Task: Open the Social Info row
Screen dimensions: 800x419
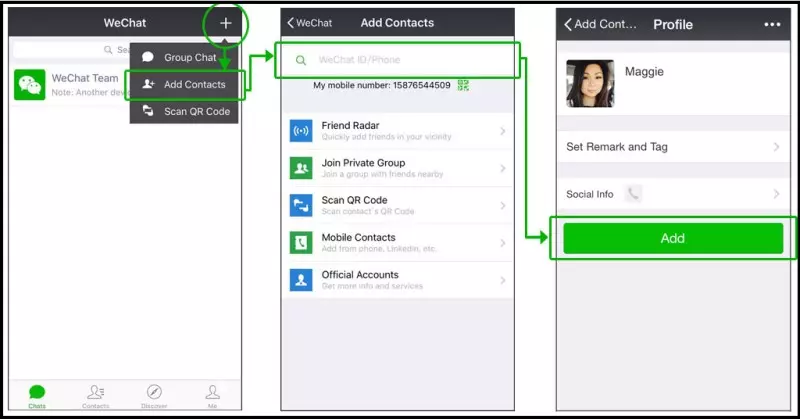Action: pos(673,194)
